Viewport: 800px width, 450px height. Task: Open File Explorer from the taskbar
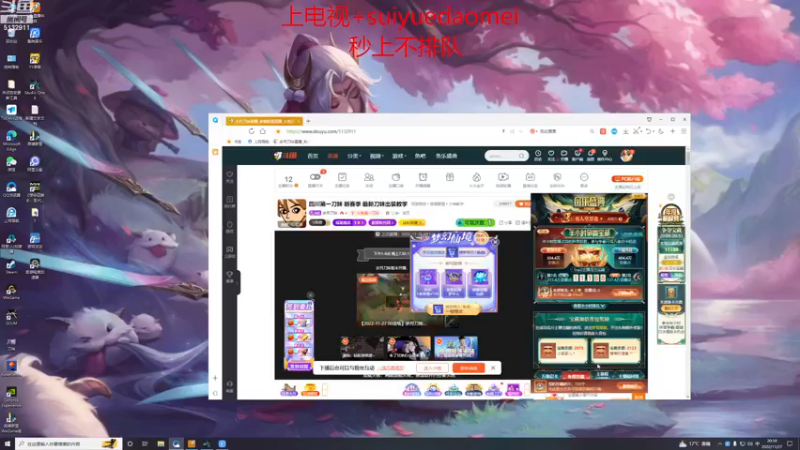pos(161,444)
